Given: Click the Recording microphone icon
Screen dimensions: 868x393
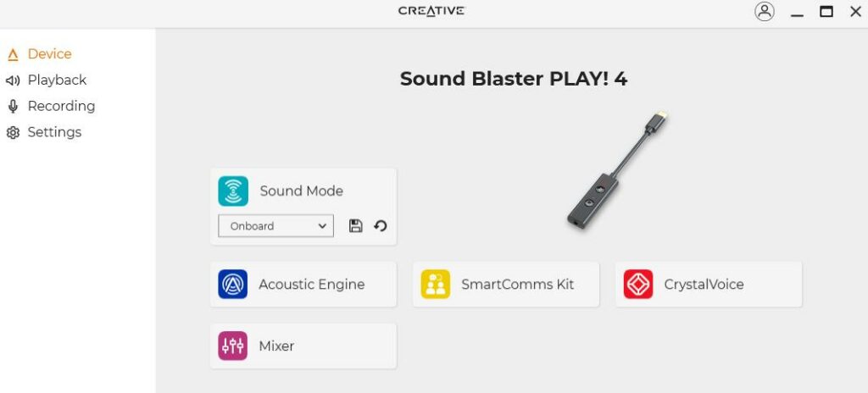Looking at the screenshot, I should (x=13, y=106).
